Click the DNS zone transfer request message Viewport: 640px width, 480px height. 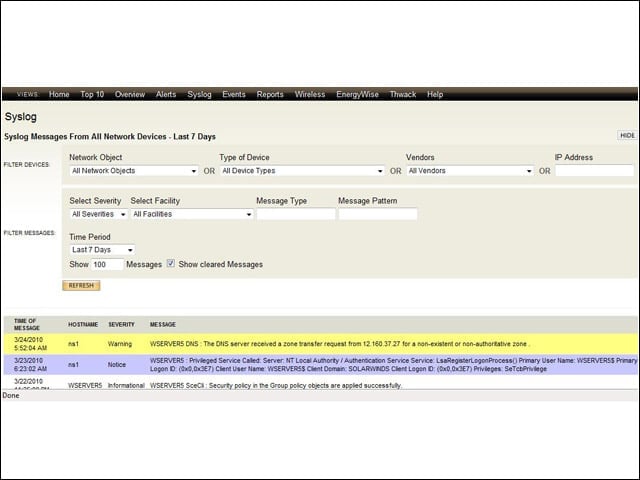pos(340,344)
